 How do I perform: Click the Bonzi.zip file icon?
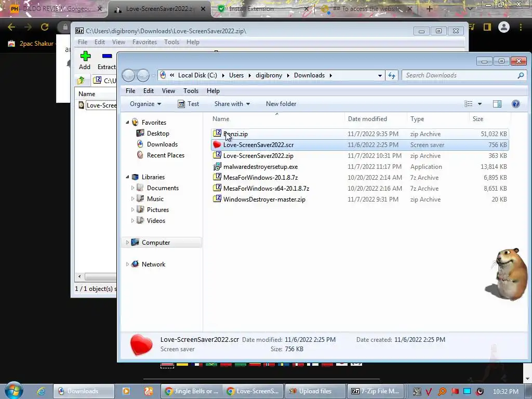tap(217, 134)
